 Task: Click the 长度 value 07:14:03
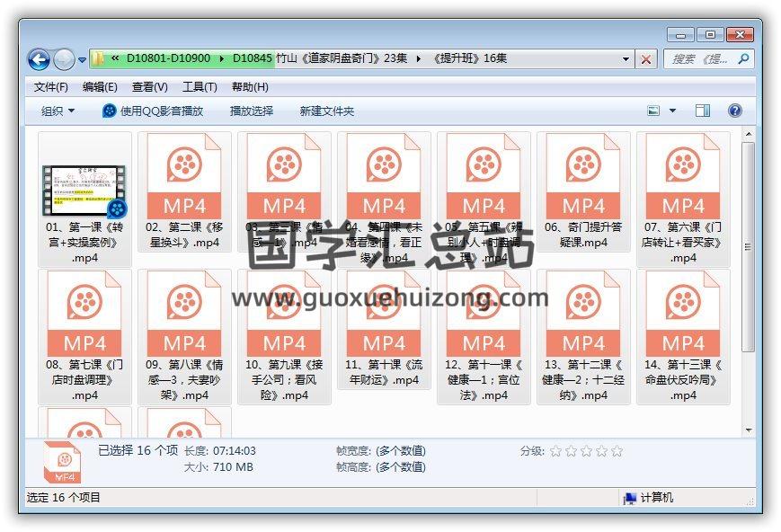(234, 451)
